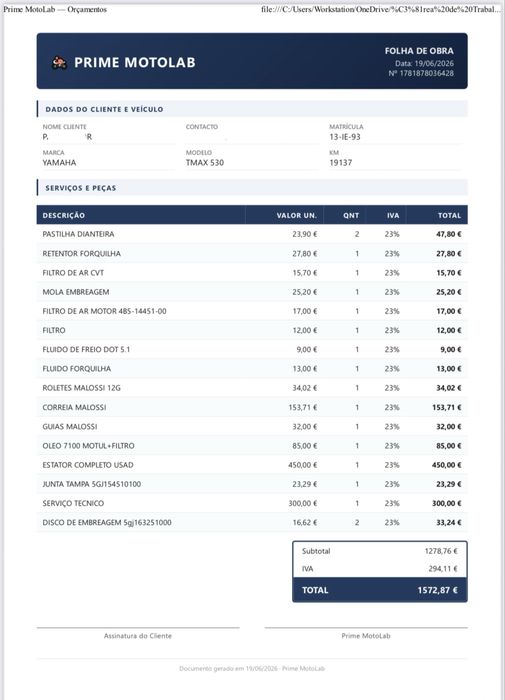
Task: Click the file path URL at top right
Action: tap(381, 9)
